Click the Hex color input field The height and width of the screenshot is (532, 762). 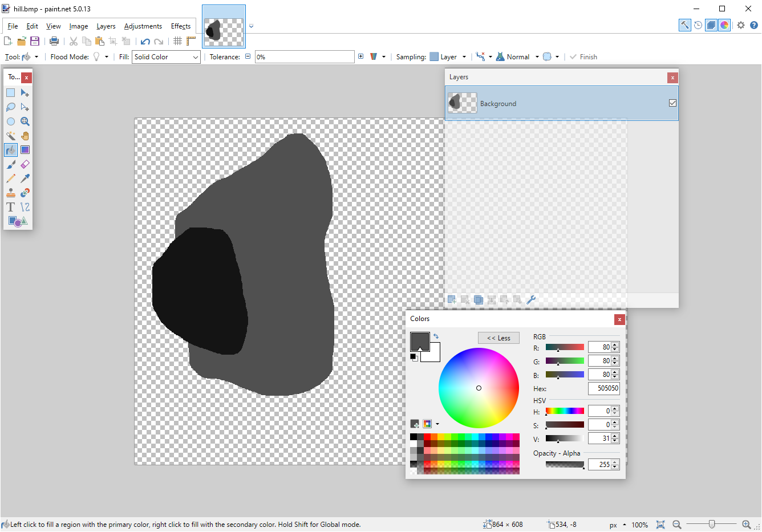click(603, 388)
